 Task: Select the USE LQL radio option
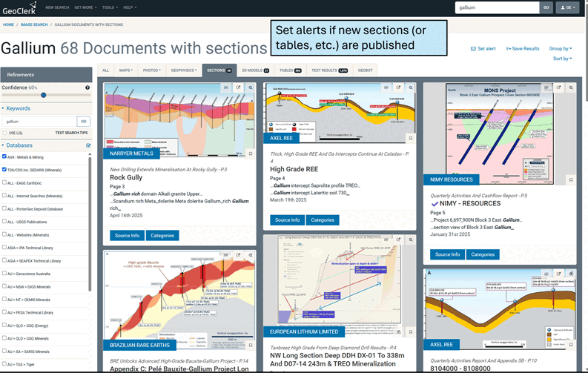tap(5, 132)
